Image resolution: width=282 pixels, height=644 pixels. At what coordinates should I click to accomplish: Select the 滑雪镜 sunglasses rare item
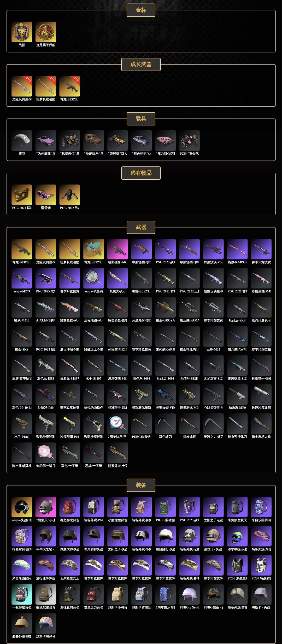click(46, 195)
